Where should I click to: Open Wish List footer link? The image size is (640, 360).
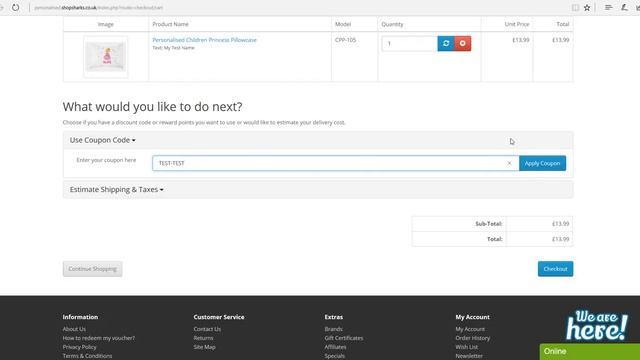click(x=467, y=347)
